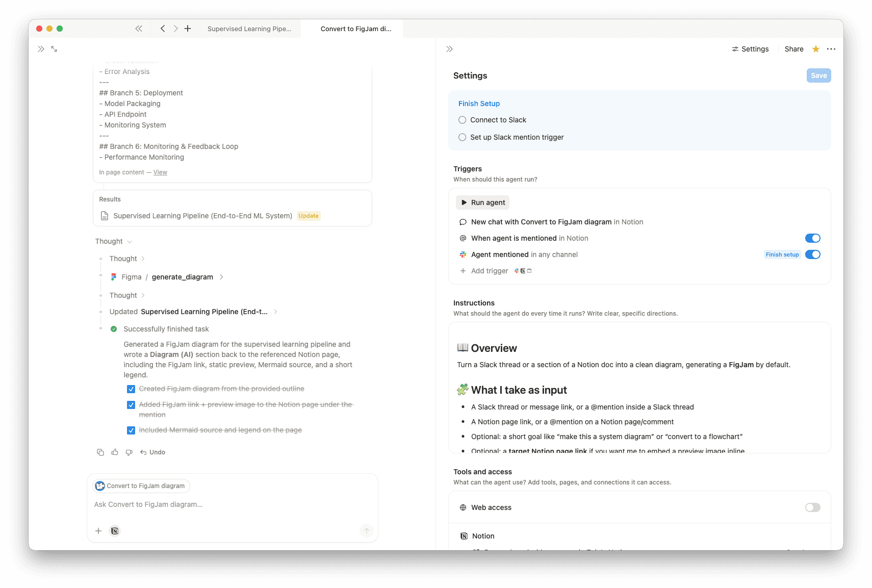Give a thumbs up to the response
Screen dimensions: 872x588
click(114, 452)
